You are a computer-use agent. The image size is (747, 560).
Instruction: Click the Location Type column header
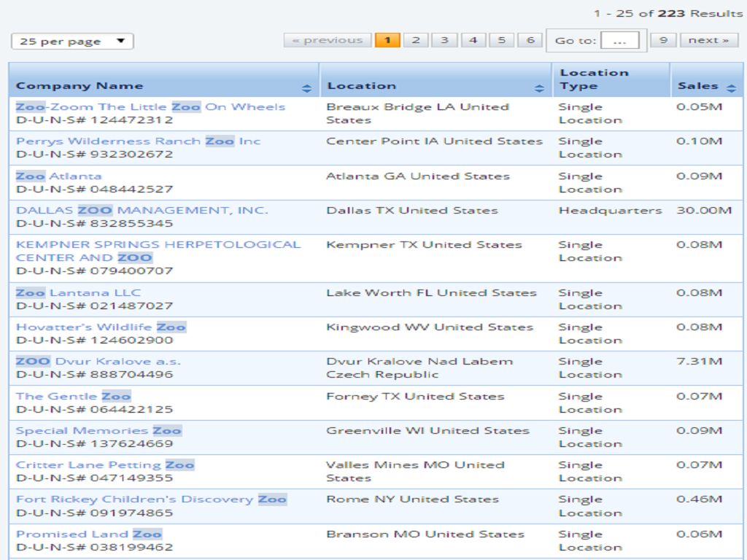coord(594,79)
